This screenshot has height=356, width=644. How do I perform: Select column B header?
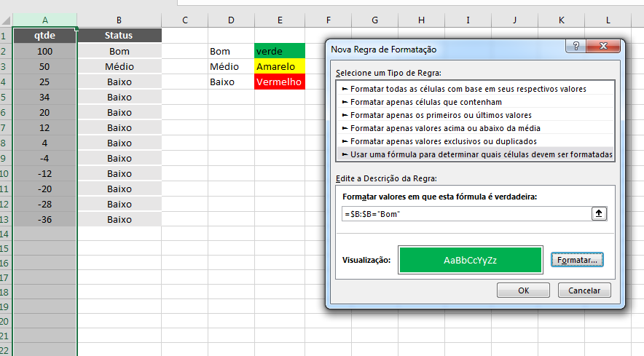coord(119,20)
